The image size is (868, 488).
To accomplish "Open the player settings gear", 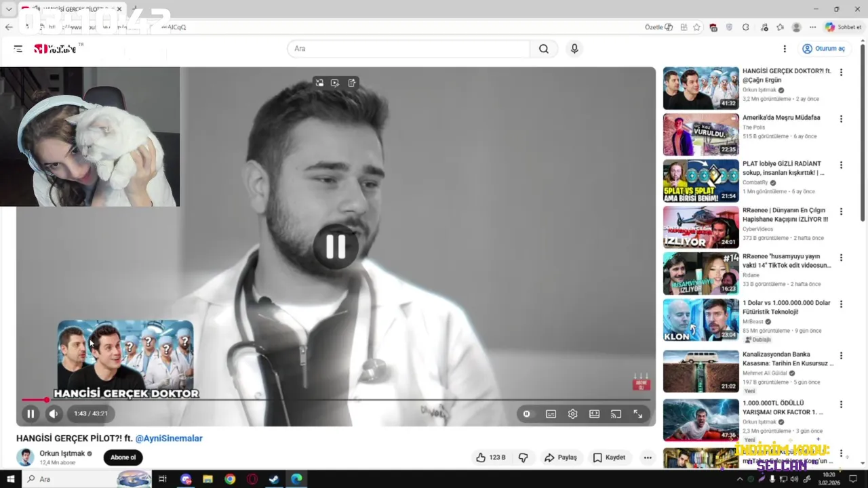I will click(572, 414).
